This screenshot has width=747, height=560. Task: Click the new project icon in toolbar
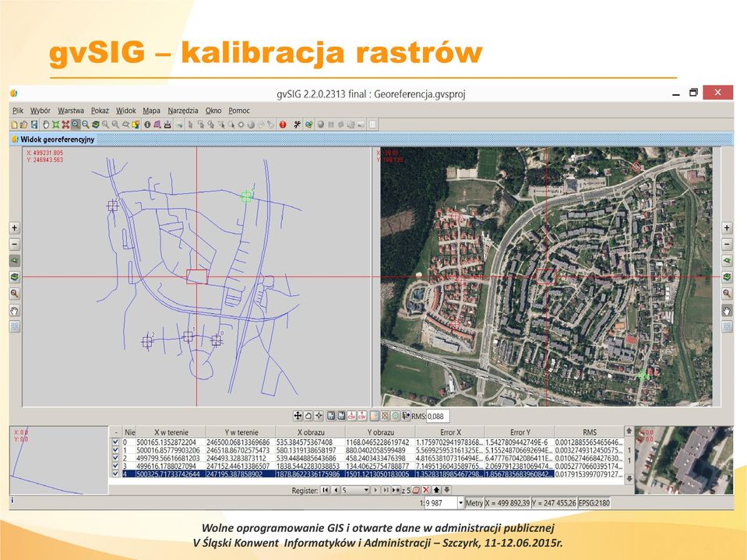point(14,125)
